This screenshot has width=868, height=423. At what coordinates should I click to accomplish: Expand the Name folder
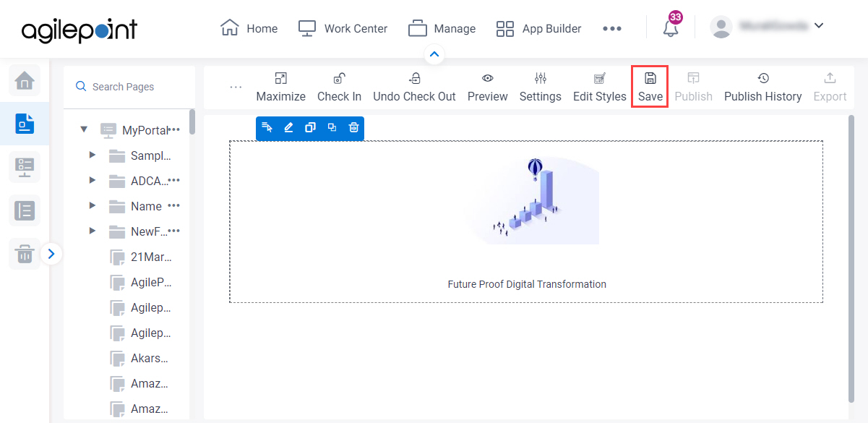(x=92, y=206)
